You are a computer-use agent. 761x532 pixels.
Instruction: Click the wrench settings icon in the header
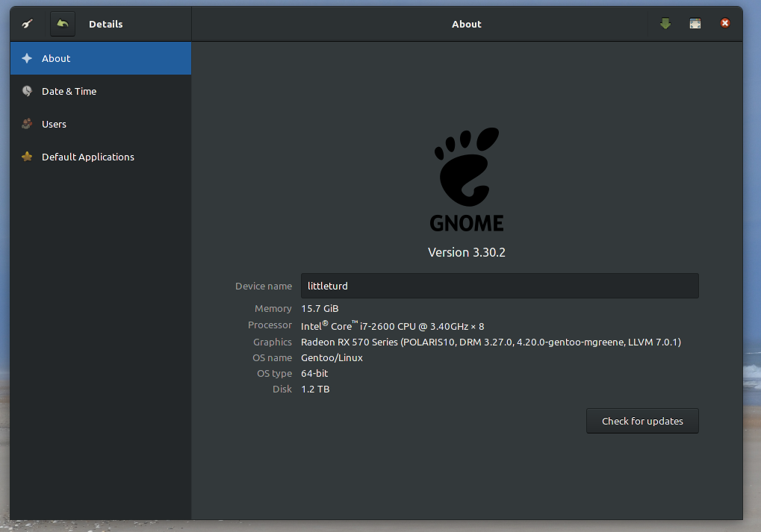[27, 23]
